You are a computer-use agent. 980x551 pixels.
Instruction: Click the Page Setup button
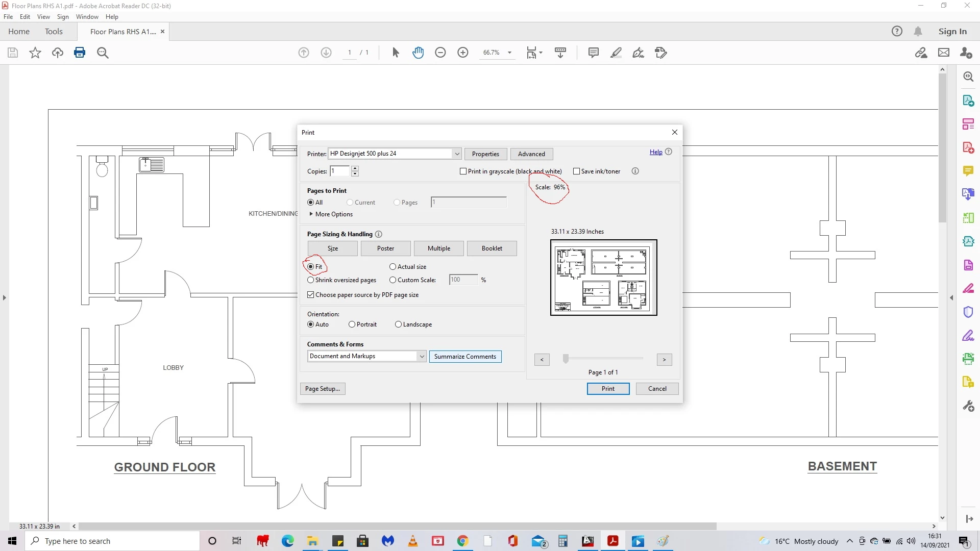[322, 389]
